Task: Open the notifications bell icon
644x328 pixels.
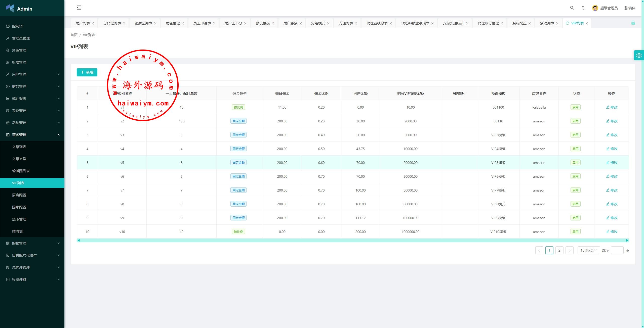Action: point(583,8)
